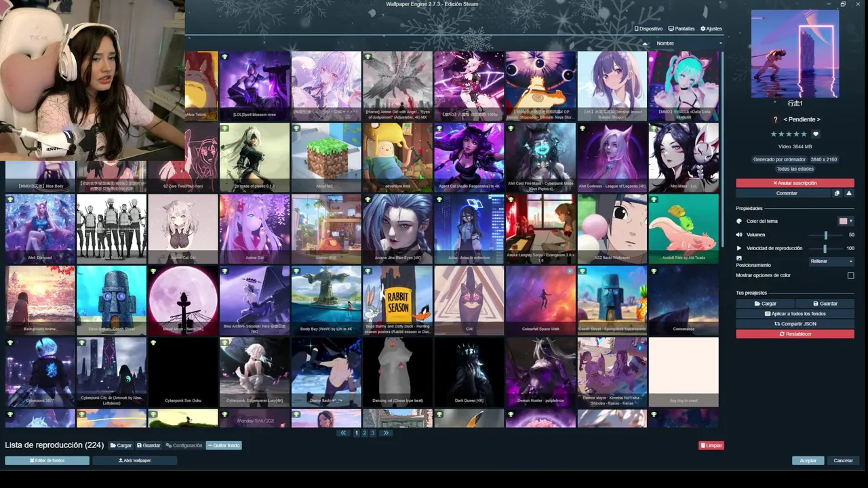This screenshot has width=868, height=488.
Task: Click the Aceptar button
Action: tap(808, 460)
